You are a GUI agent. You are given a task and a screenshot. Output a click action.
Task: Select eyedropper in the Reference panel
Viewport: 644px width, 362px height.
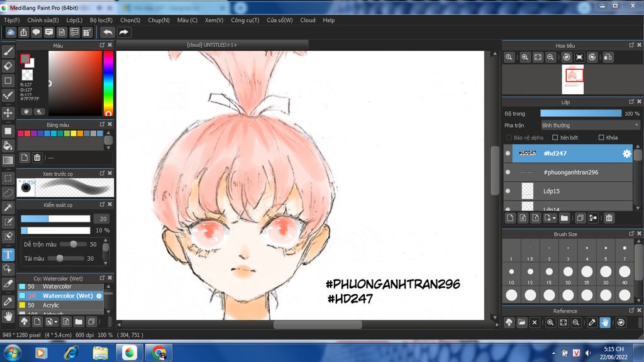[592, 322]
